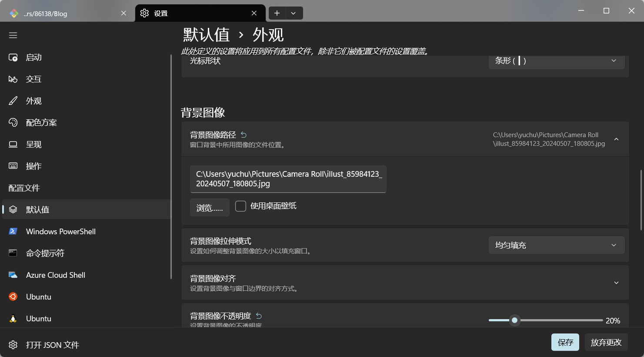
Task: Click the gear icon beside 打开 JSON 文件
Action: point(13,345)
